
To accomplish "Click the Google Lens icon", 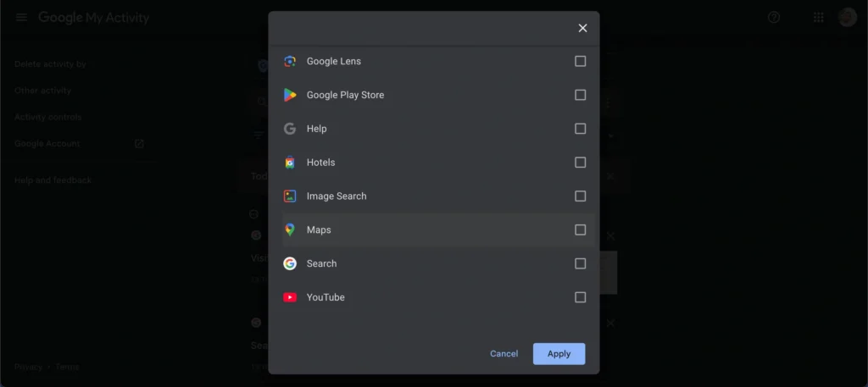I will 290,61.
